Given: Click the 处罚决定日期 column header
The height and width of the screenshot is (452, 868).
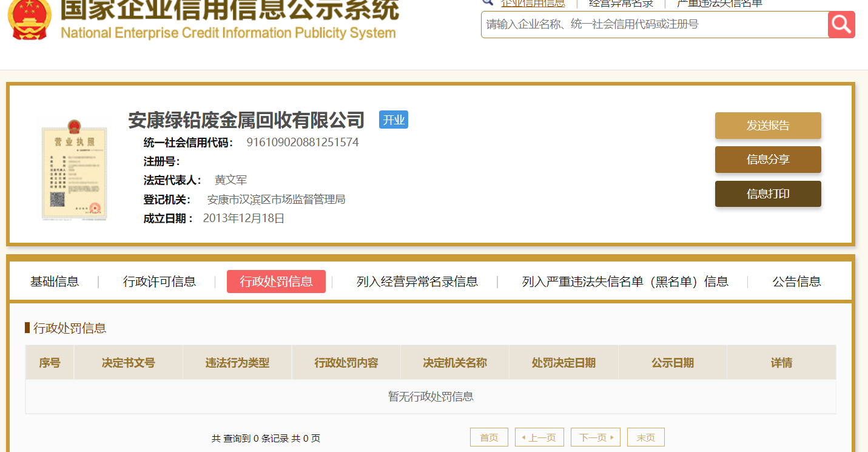Looking at the screenshot, I should (564, 363).
